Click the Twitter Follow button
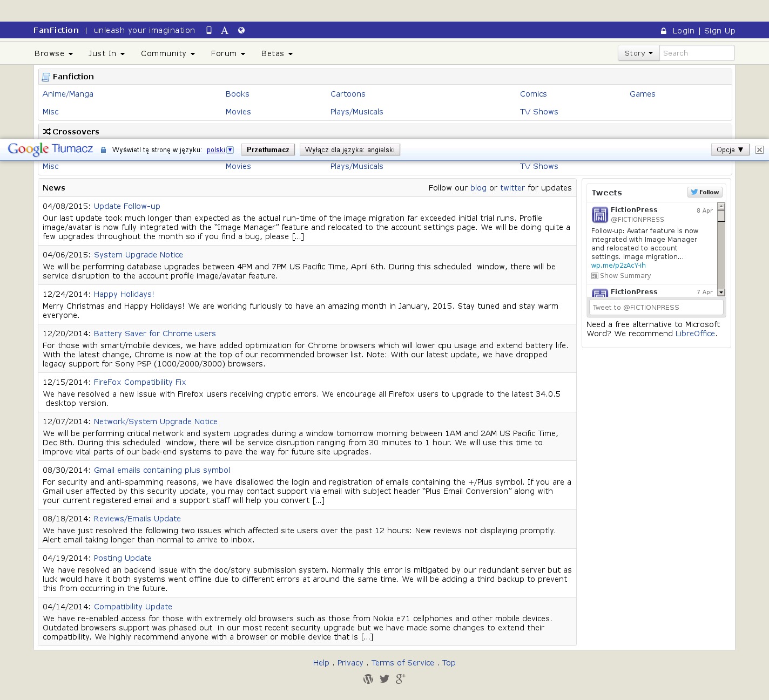The image size is (769, 700). (x=705, y=192)
